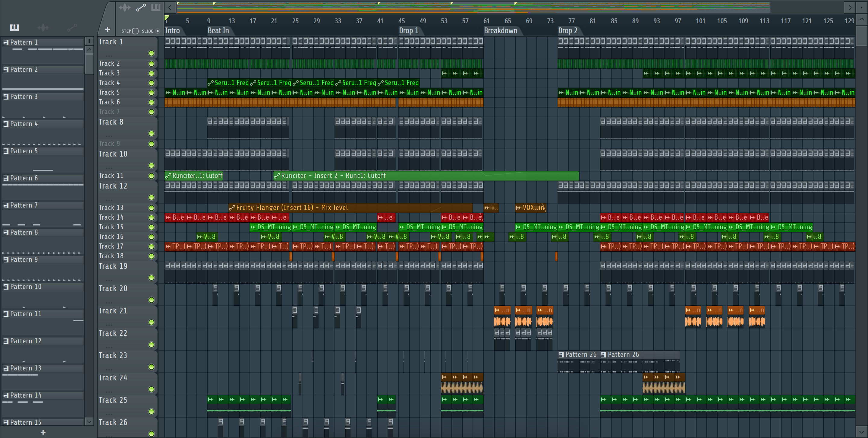Mute Track 7 with its green LED
The width and height of the screenshot is (868, 438).
click(x=151, y=112)
